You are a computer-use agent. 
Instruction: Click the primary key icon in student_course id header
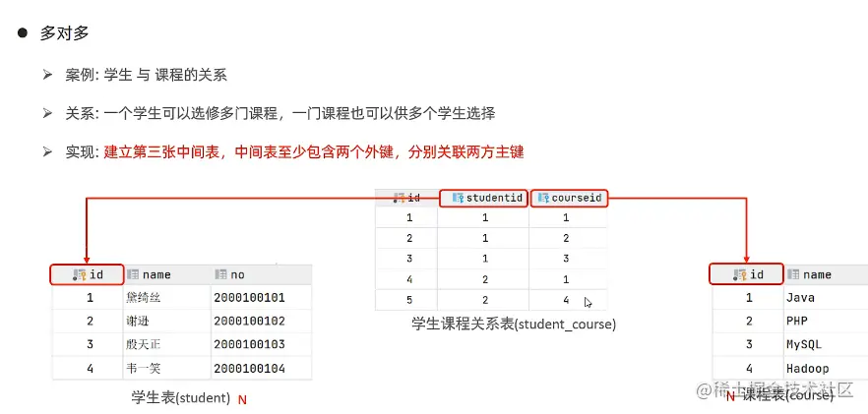point(400,198)
